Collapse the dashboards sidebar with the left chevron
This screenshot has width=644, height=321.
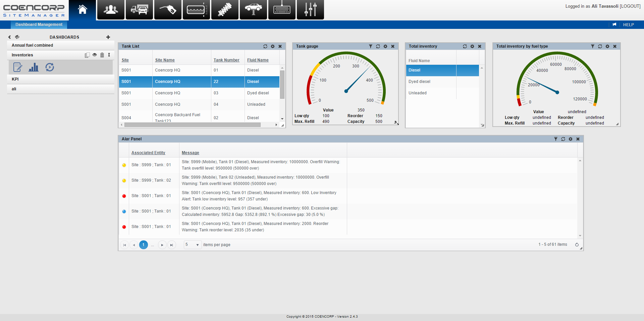pos(9,37)
